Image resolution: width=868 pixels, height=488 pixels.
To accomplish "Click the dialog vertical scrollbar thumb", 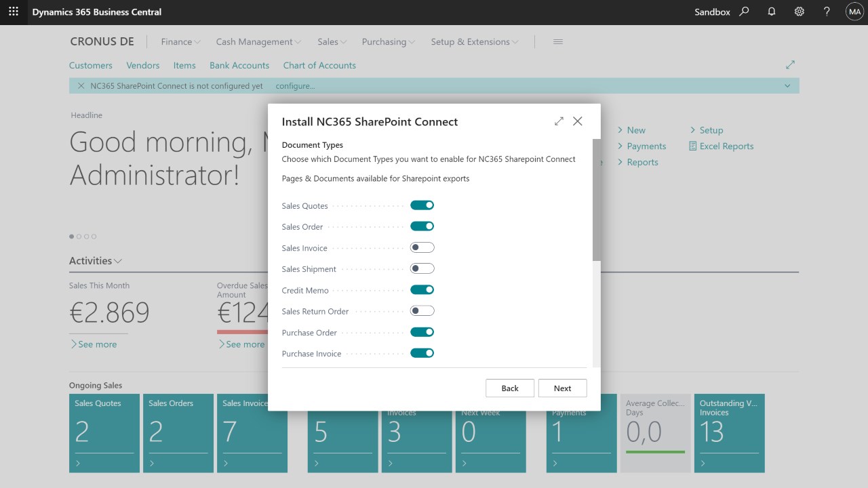I will click(x=597, y=201).
